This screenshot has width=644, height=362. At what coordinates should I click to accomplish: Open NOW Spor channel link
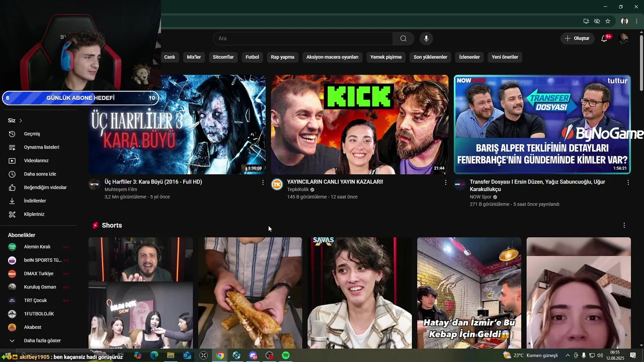click(480, 197)
